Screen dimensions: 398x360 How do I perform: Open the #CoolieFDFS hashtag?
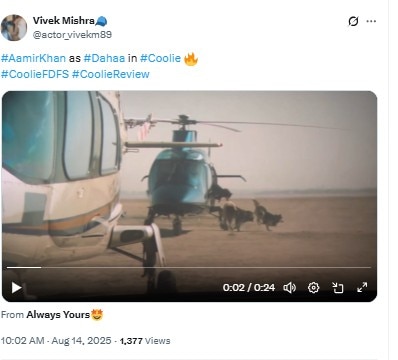[x=35, y=74]
